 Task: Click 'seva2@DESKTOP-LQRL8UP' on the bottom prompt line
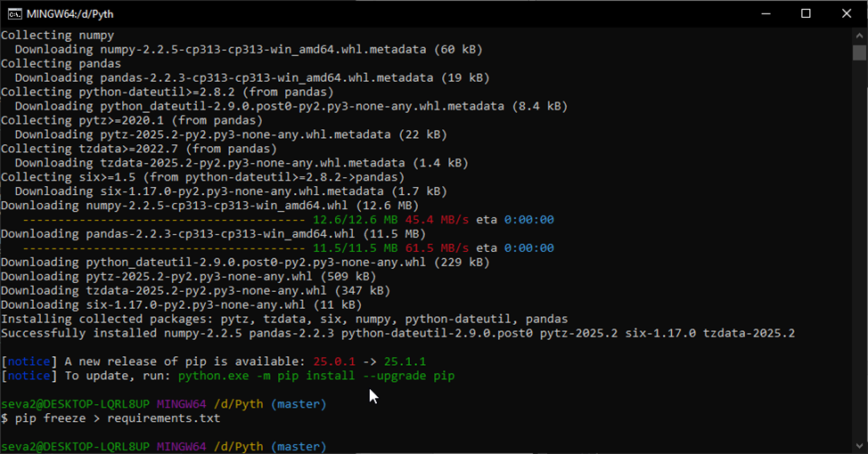pyautogui.click(x=76, y=447)
